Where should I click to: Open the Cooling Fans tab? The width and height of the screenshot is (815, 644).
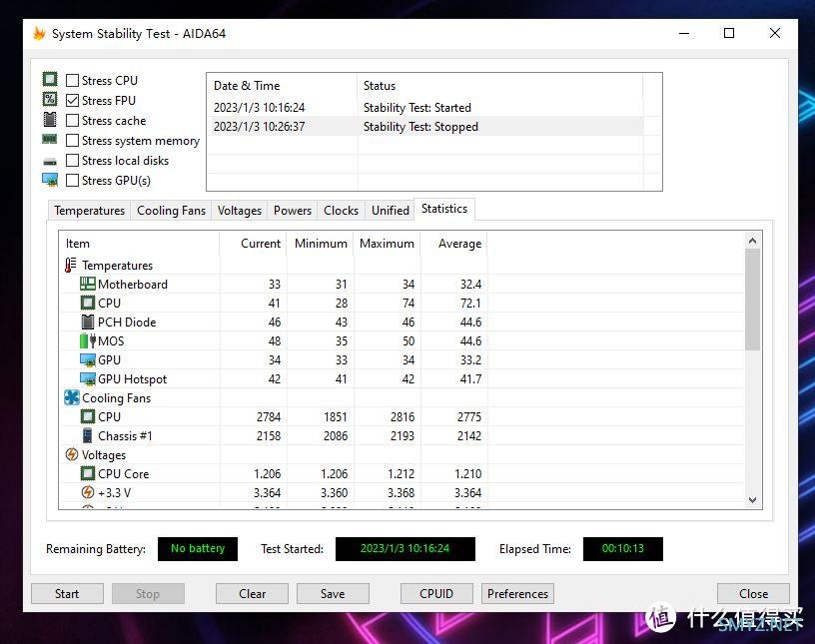coord(171,211)
